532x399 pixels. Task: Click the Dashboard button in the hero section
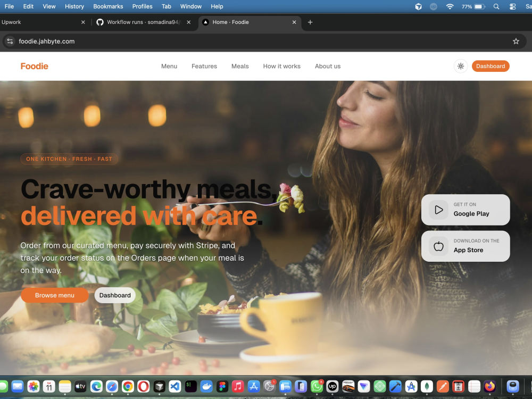pyautogui.click(x=115, y=295)
